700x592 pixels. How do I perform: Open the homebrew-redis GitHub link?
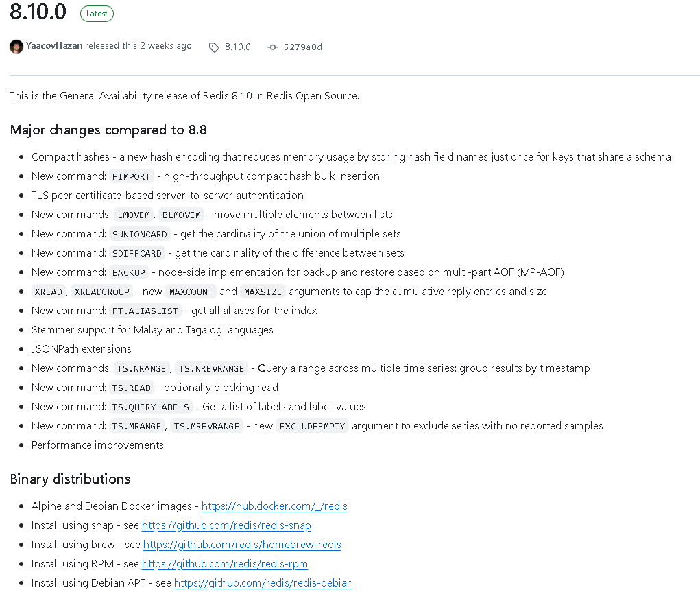pyautogui.click(x=242, y=544)
